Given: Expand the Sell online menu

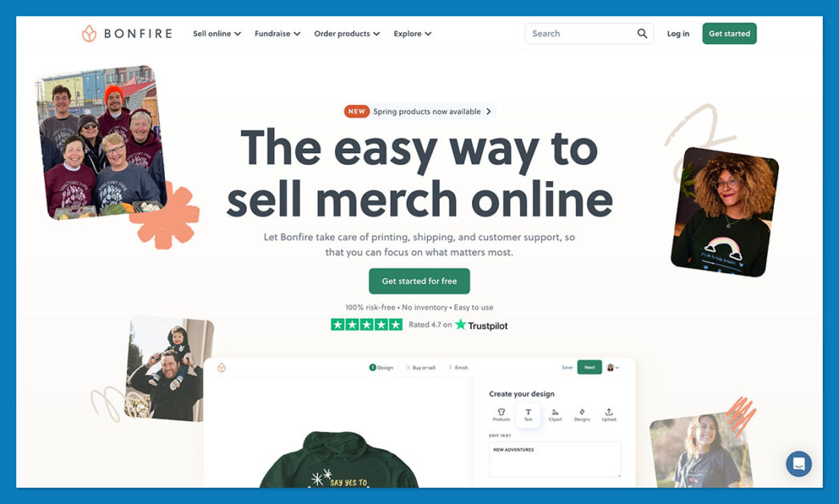Looking at the screenshot, I should 216,33.
